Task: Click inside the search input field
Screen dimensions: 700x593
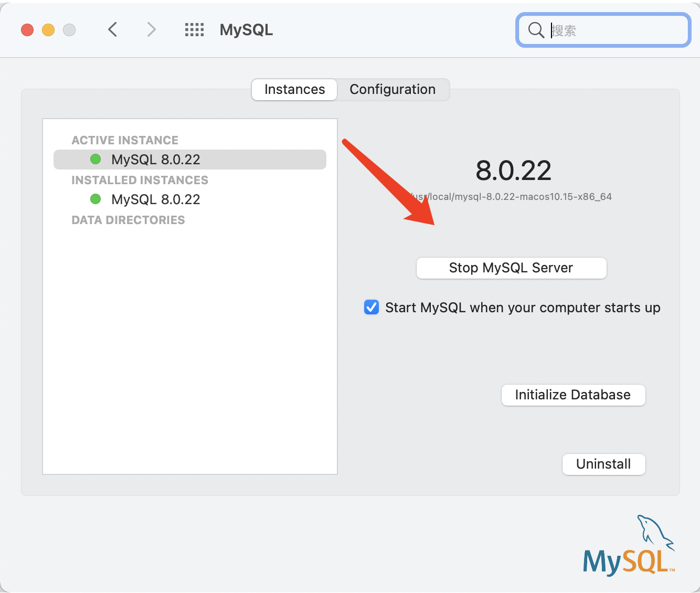Action: pos(603,30)
